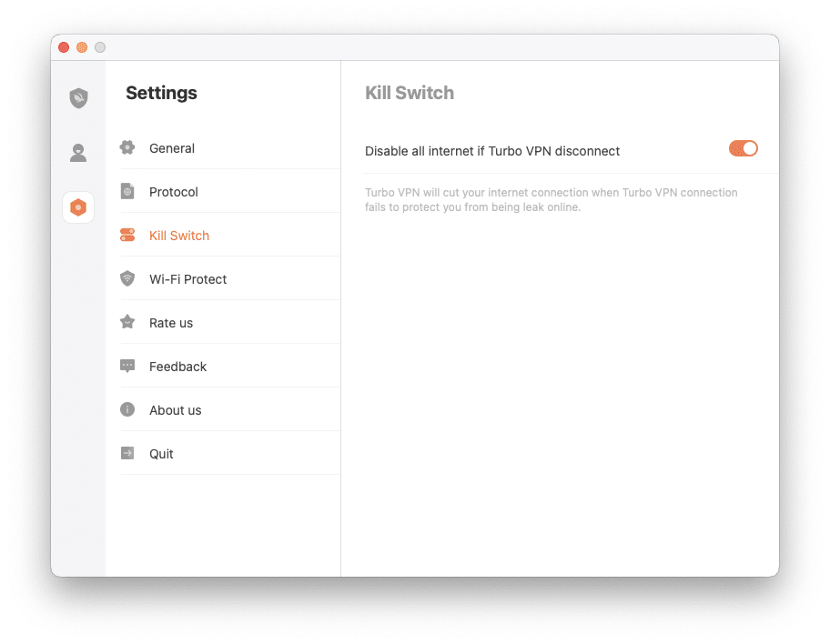Screen dimensions: 830x644
Task: Open the Wi-Fi Protect settings
Action: coord(187,278)
